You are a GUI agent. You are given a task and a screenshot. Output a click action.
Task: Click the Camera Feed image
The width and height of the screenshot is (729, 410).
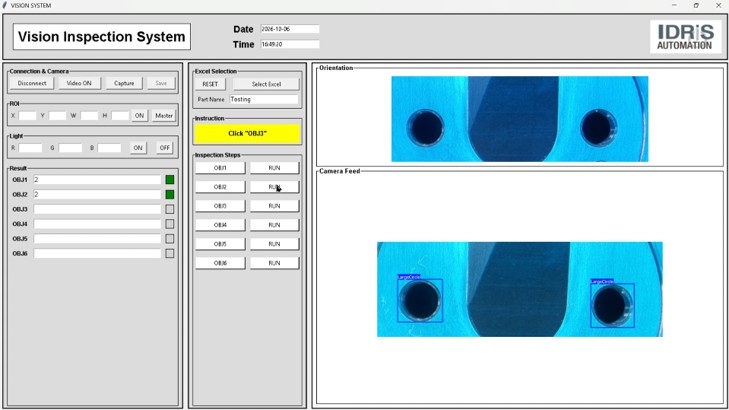[x=520, y=289]
